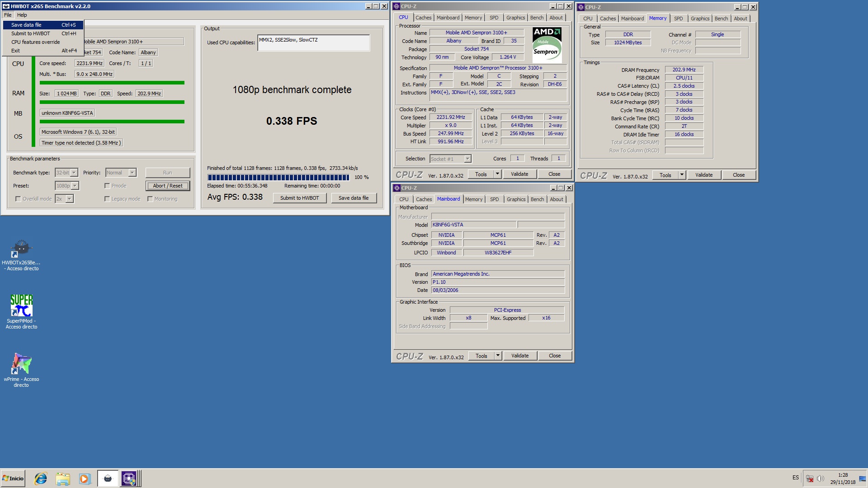Click the disabled Run button
The image size is (868, 488).
click(x=168, y=173)
